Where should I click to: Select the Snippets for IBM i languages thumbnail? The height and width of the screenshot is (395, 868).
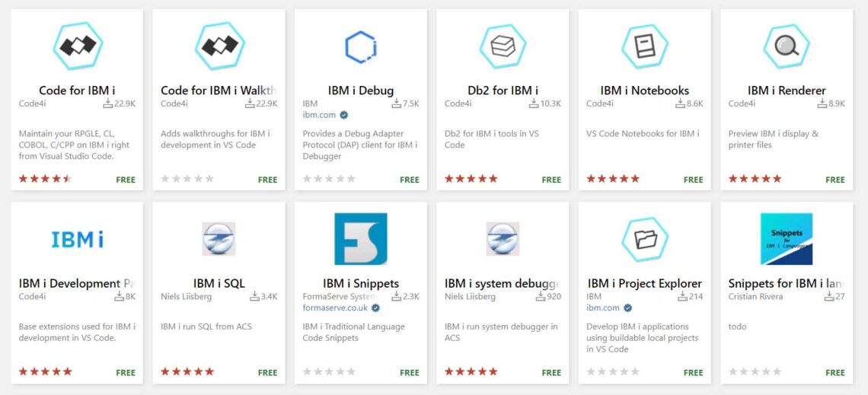click(786, 239)
